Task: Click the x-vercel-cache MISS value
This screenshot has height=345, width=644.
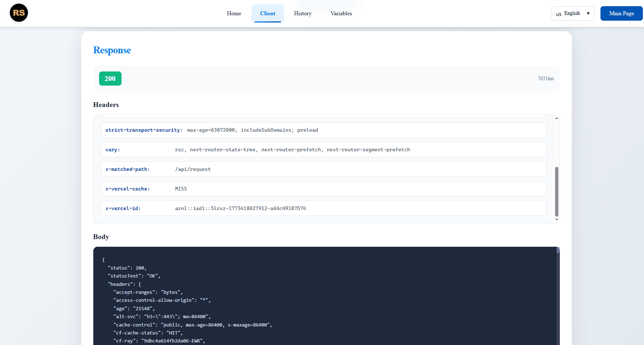Action: click(x=181, y=189)
